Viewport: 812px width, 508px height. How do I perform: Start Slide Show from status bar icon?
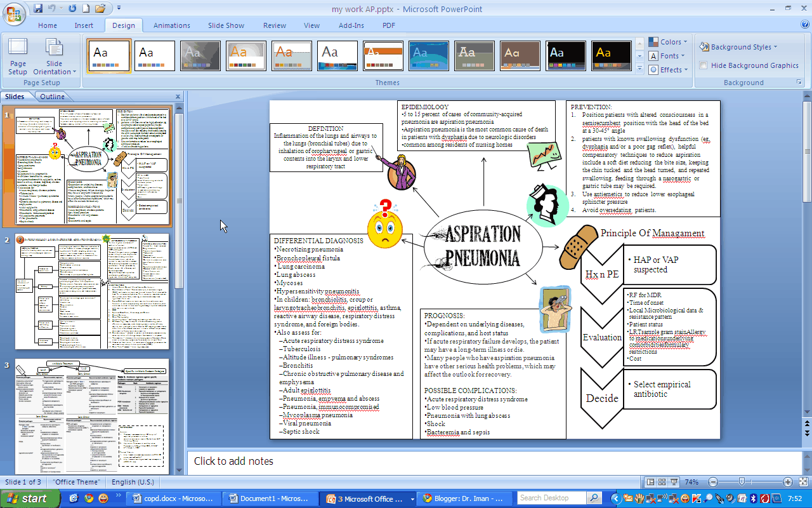[674, 482]
